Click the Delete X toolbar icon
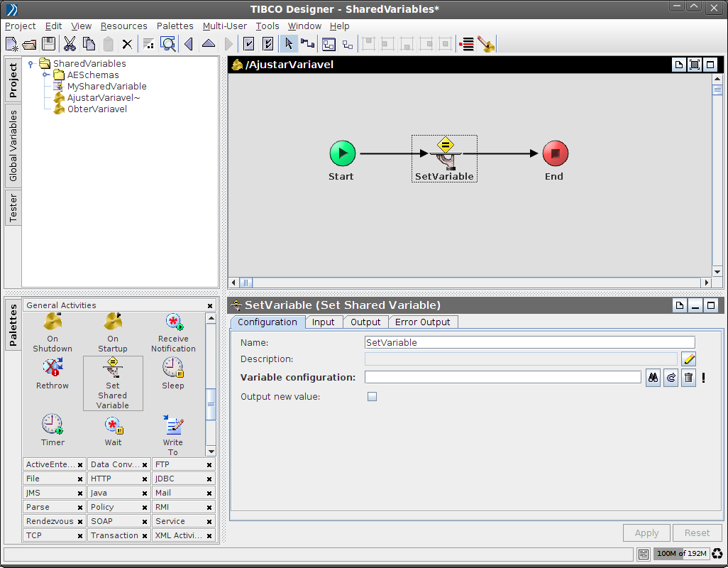The height and width of the screenshot is (568, 728). click(127, 44)
